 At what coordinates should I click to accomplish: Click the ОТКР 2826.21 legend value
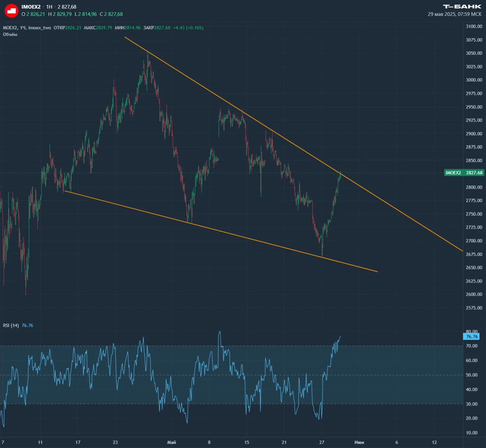pos(67,28)
